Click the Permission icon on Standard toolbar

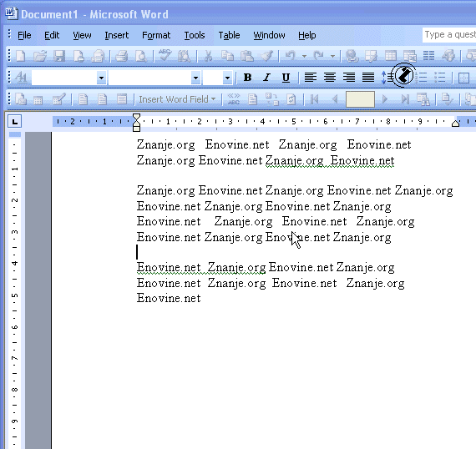point(79,56)
